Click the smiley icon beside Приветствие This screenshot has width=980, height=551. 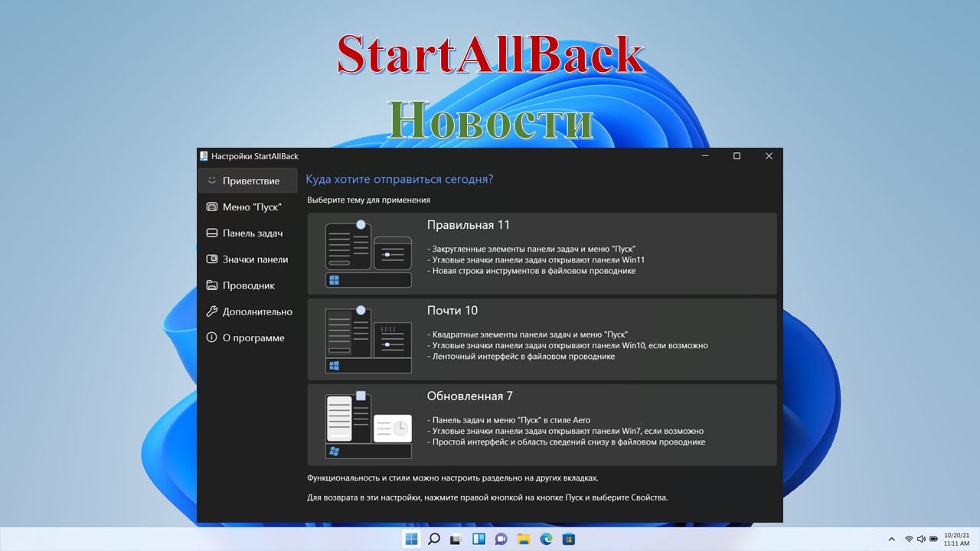click(212, 181)
